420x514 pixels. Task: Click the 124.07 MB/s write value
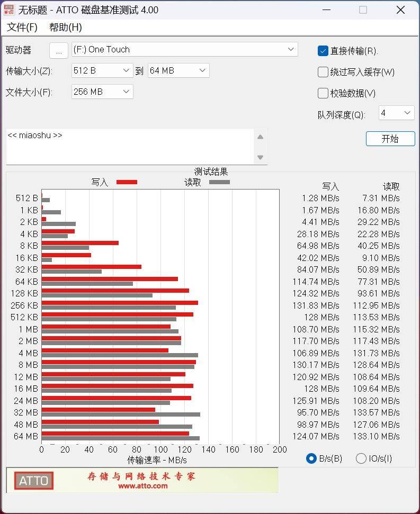pos(316,437)
